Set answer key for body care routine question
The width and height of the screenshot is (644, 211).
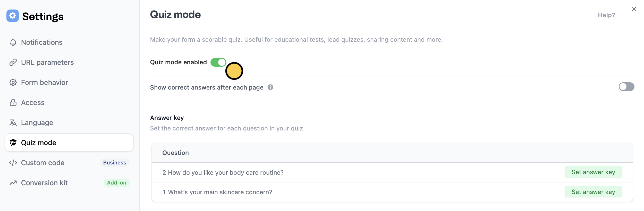(x=593, y=172)
